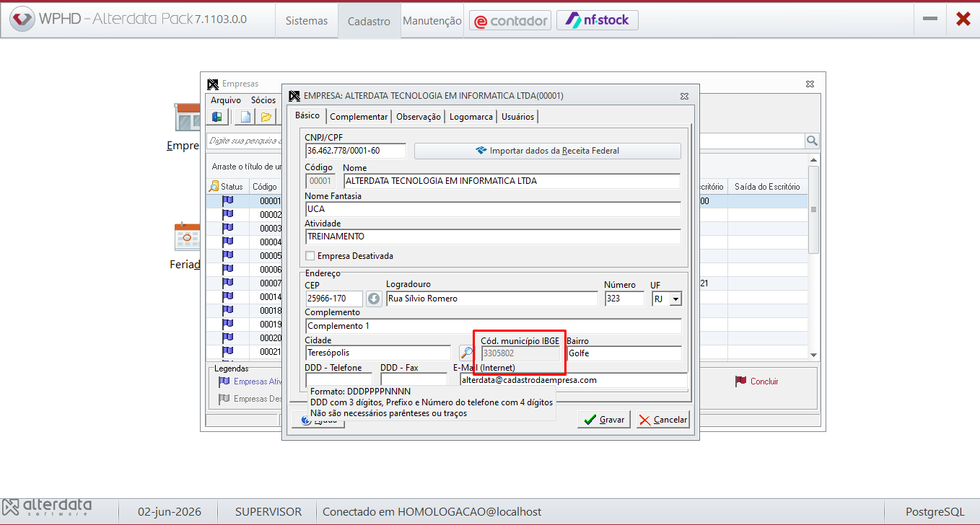Click the Concluir red flag icon
The width and height of the screenshot is (980, 525).
(740, 381)
